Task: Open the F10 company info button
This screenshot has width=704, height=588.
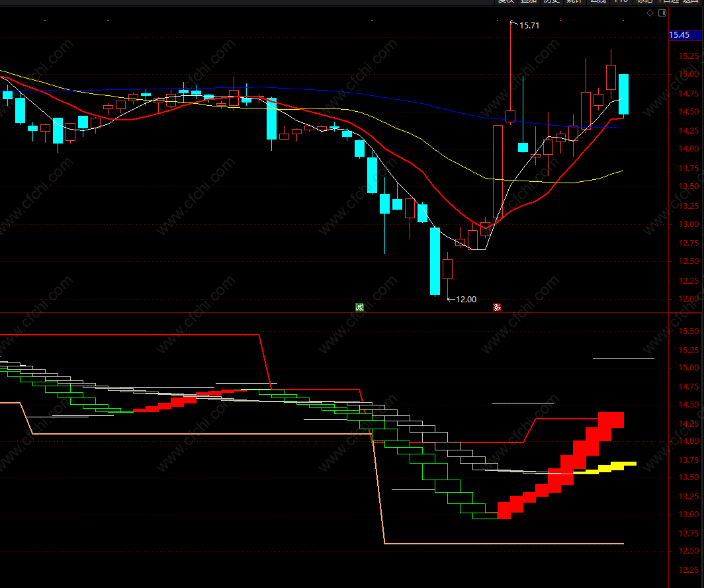Action: (x=621, y=2)
